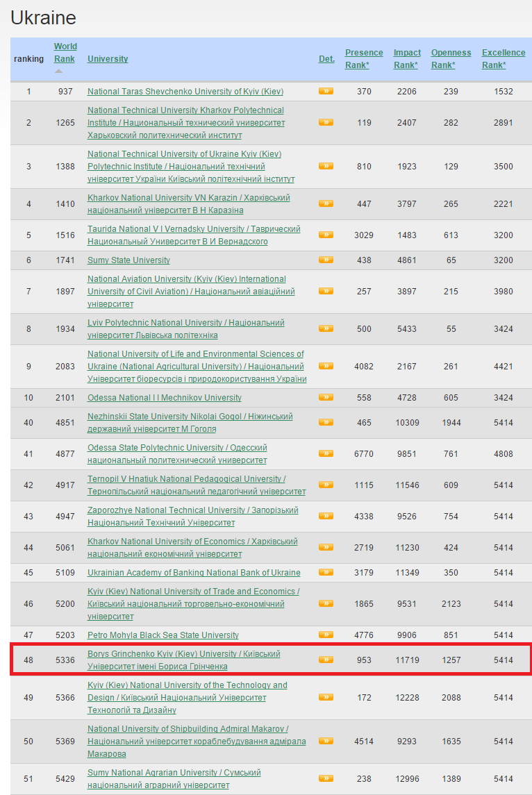Viewport: 532px width, 795px height.
Task: Select excellence rank value 4808
Action: 503,454
